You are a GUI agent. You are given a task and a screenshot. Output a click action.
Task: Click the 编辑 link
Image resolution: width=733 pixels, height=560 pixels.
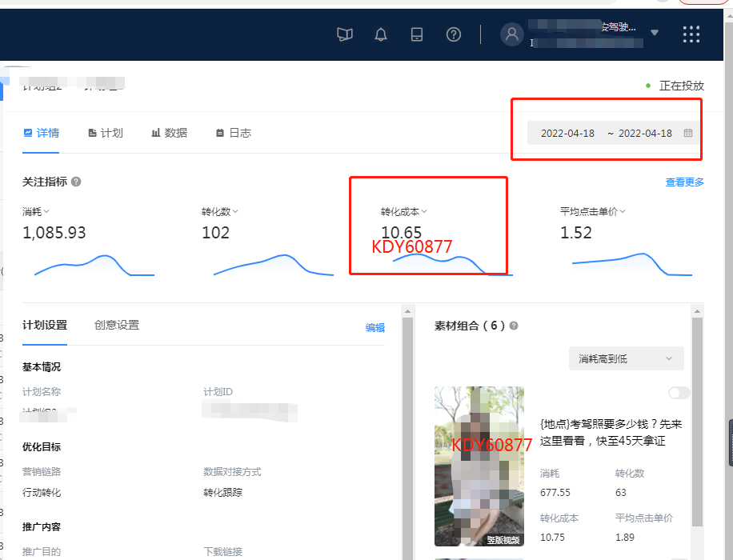point(375,328)
